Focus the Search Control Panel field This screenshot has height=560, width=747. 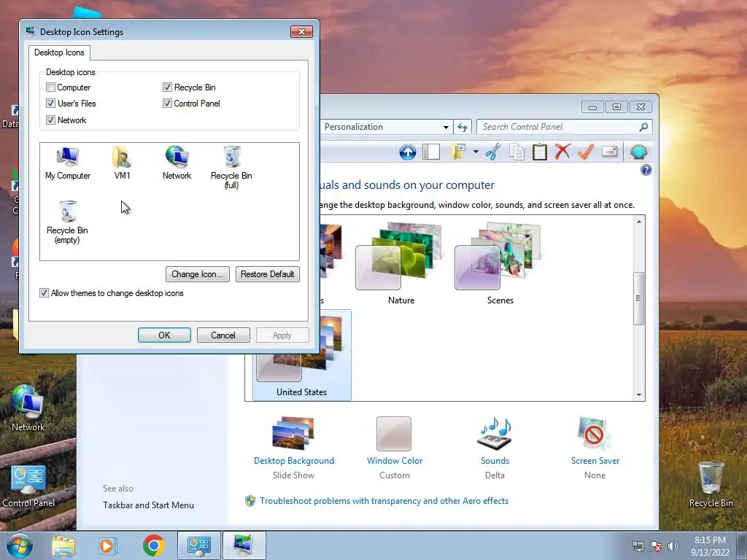tap(564, 127)
